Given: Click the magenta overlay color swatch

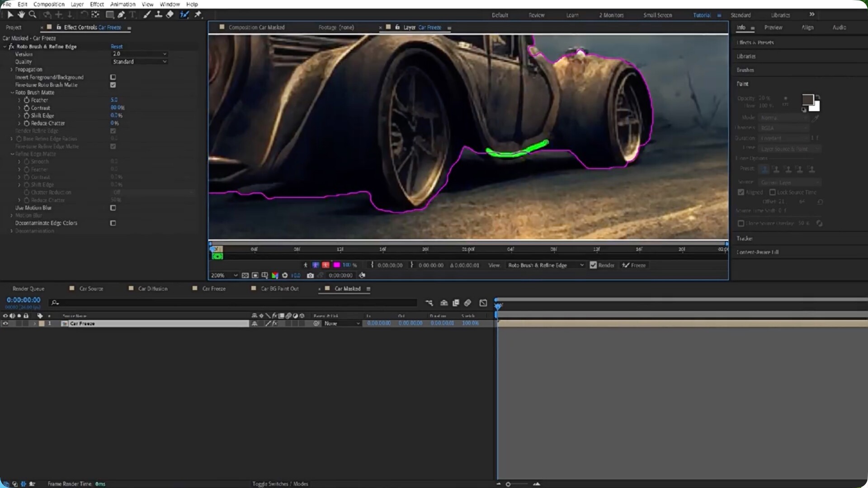Looking at the screenshot, I should tap(336, 265).
